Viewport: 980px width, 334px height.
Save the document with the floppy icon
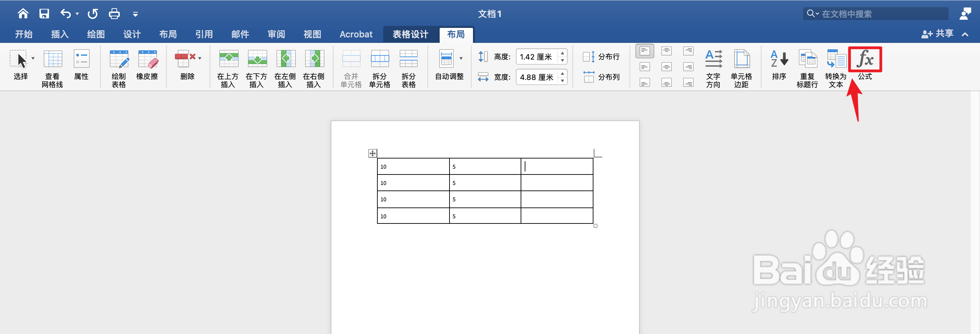point(44,14)
